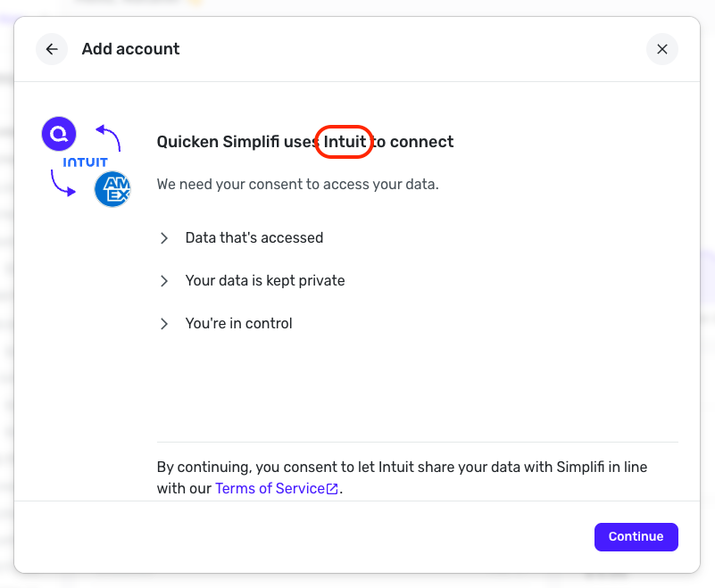Close the Add account dialog

coord(661,49)
